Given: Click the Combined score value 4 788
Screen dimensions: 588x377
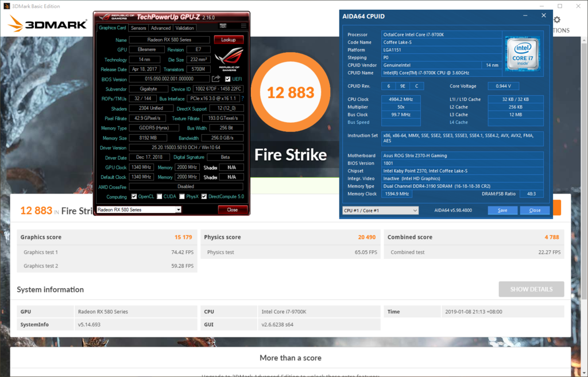Looking at the screenshot, I should [552, 237].
